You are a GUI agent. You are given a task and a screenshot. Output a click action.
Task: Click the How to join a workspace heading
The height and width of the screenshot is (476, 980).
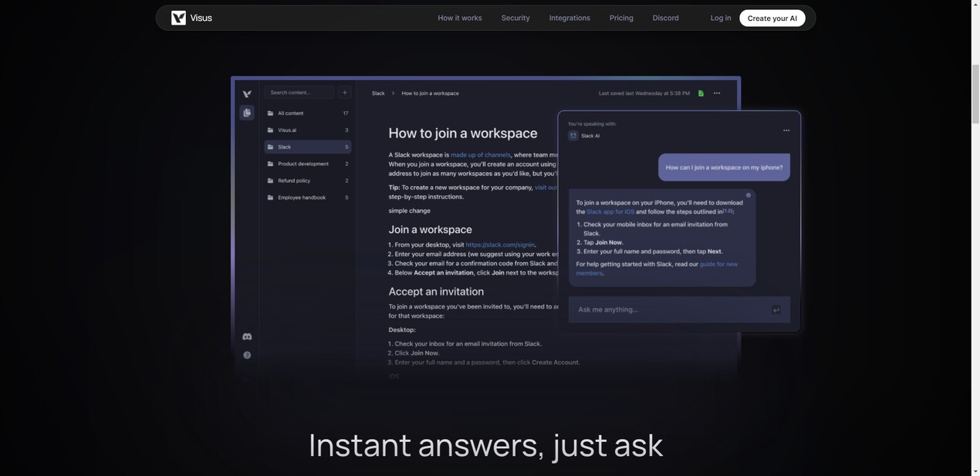click(463, 133)
